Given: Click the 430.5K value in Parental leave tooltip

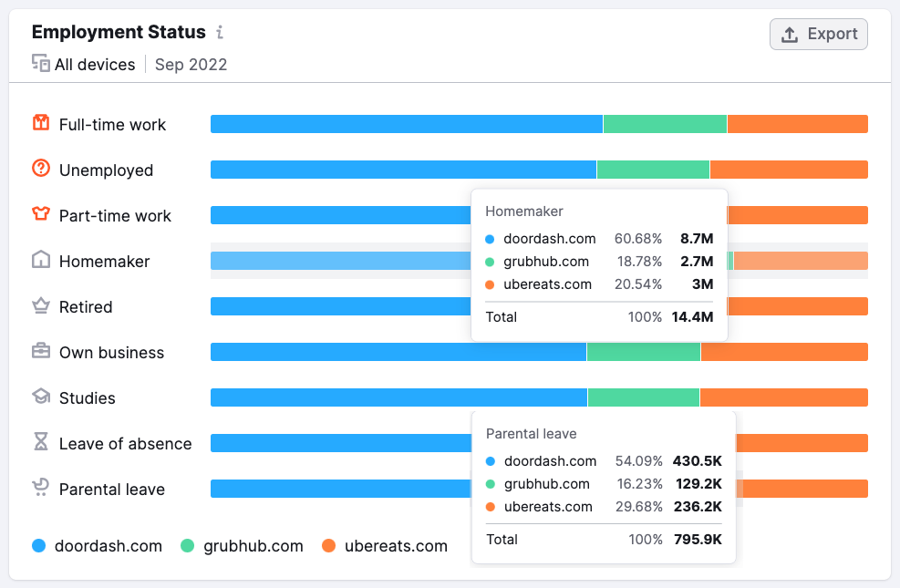Looking at the screenshot, I should tap(698, 461).
